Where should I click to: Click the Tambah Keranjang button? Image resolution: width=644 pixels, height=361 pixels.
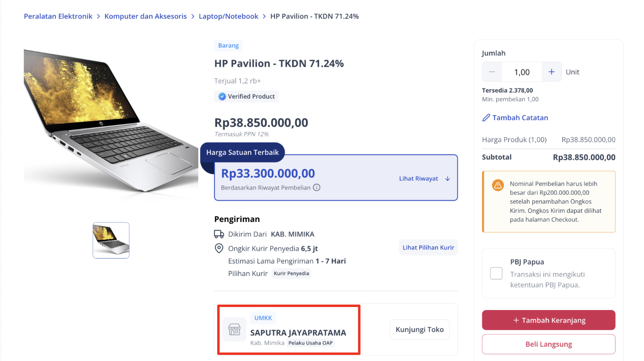549,320
